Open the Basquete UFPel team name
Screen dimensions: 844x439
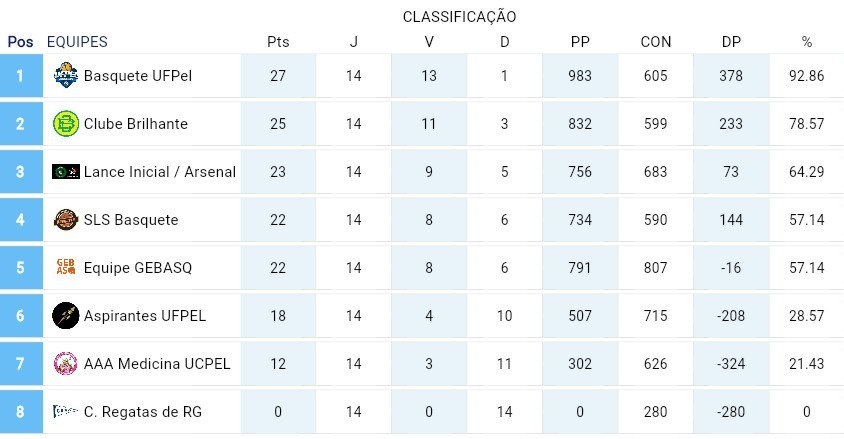[138, 76]
